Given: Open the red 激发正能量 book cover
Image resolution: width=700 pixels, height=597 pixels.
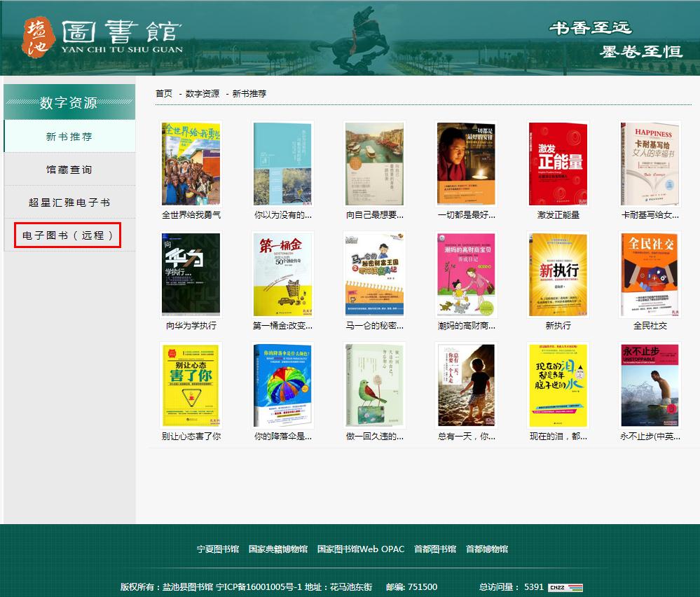Looking at the screenshot, I should tap(558, 164).
